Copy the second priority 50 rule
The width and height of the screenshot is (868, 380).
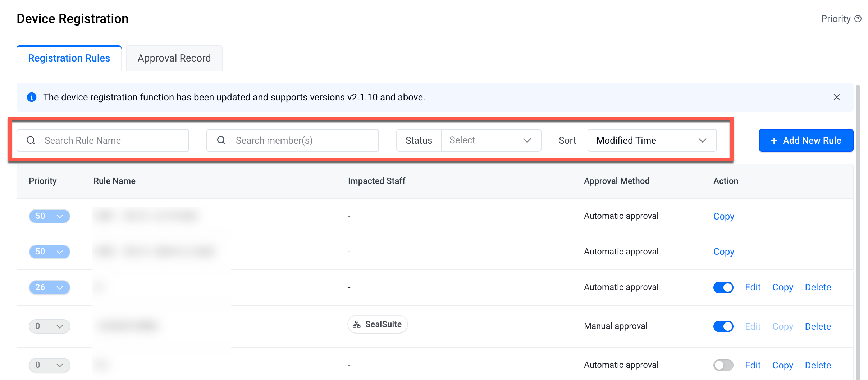point(724,252)
